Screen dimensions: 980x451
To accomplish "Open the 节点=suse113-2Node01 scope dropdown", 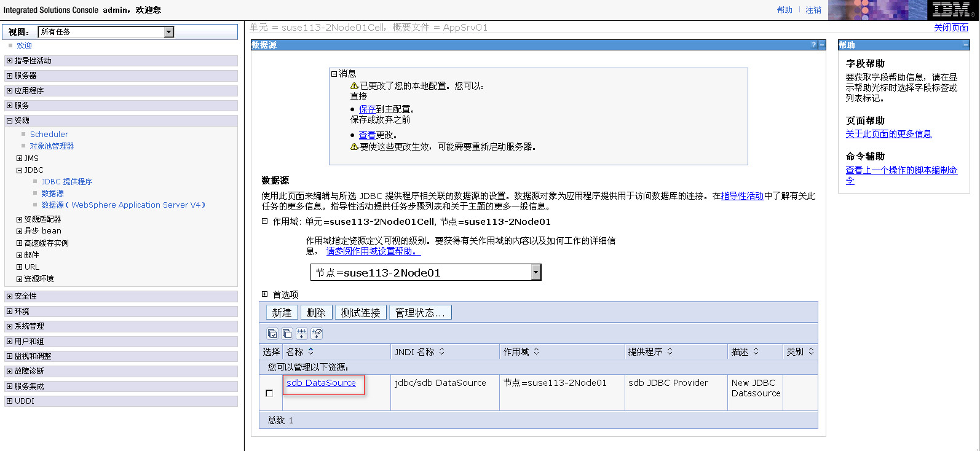I will 535,272.
